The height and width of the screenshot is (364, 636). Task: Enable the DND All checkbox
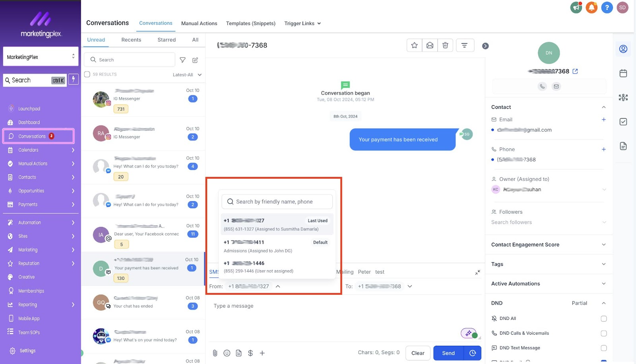604,319
